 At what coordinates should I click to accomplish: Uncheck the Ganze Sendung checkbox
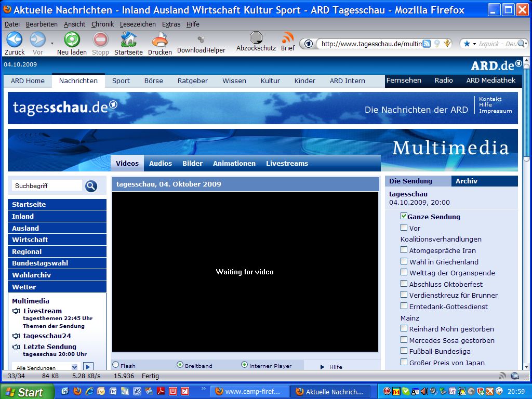pyautogui.click(x=404, y=216)
